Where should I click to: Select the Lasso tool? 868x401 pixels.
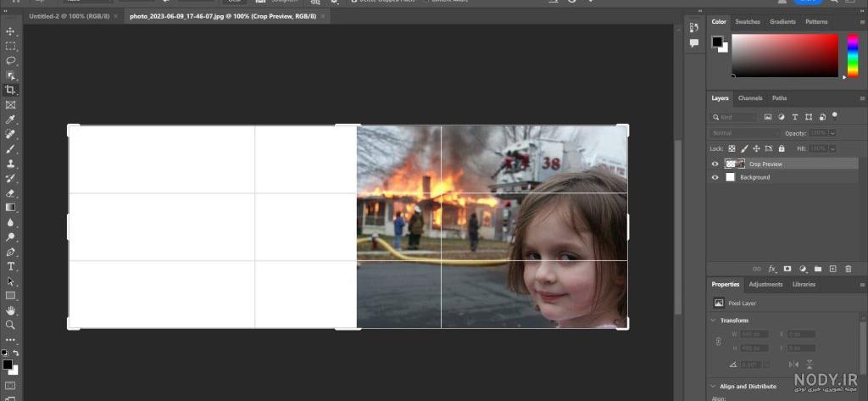(x=10, y=60)
